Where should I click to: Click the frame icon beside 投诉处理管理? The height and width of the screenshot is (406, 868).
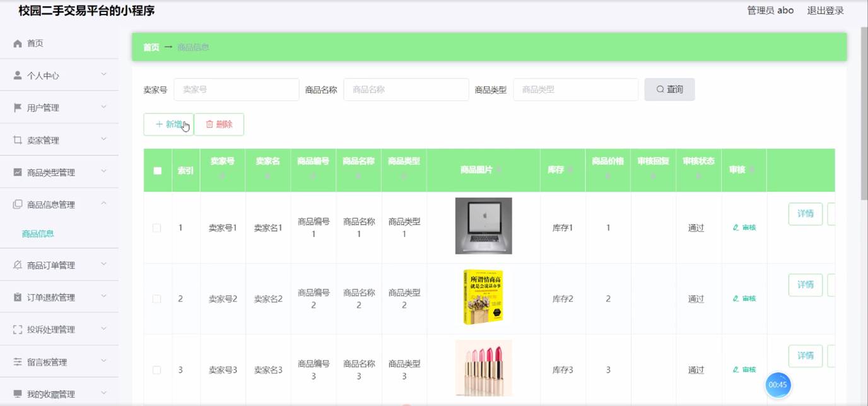click(18, 329)
